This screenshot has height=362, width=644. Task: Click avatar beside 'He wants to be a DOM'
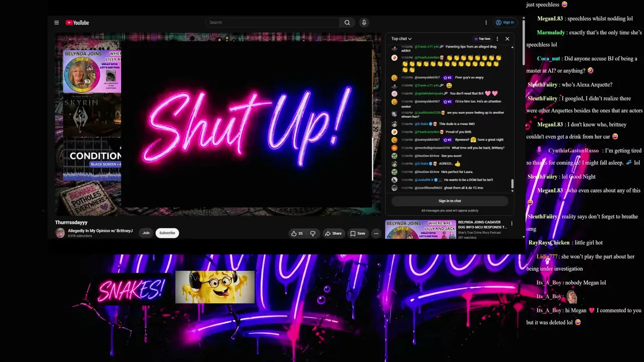tap(394, 180)
